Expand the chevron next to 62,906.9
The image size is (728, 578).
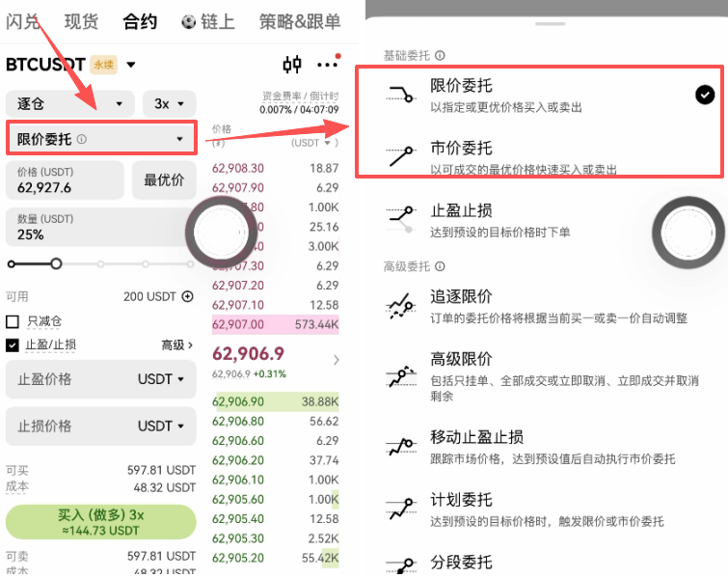click(x=337, y=360)
